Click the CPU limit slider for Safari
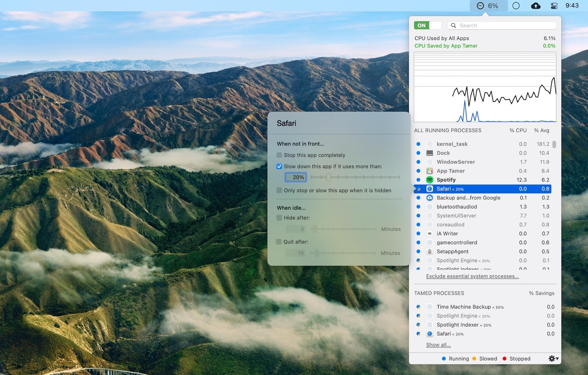Screen dimensions: 588x375 pos(355,177)
